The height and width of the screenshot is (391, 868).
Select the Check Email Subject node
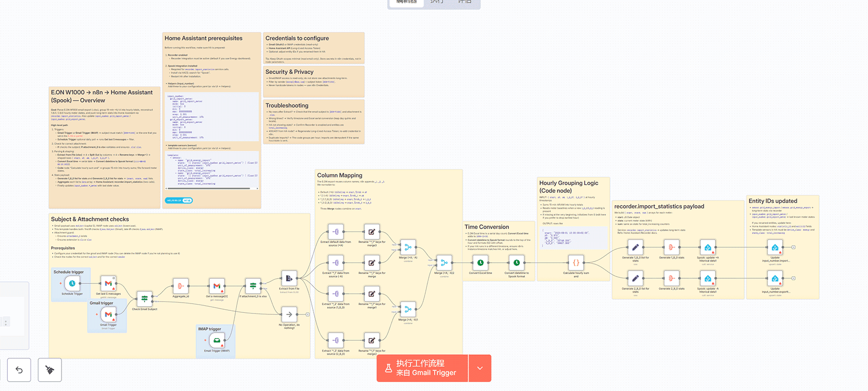145,299
